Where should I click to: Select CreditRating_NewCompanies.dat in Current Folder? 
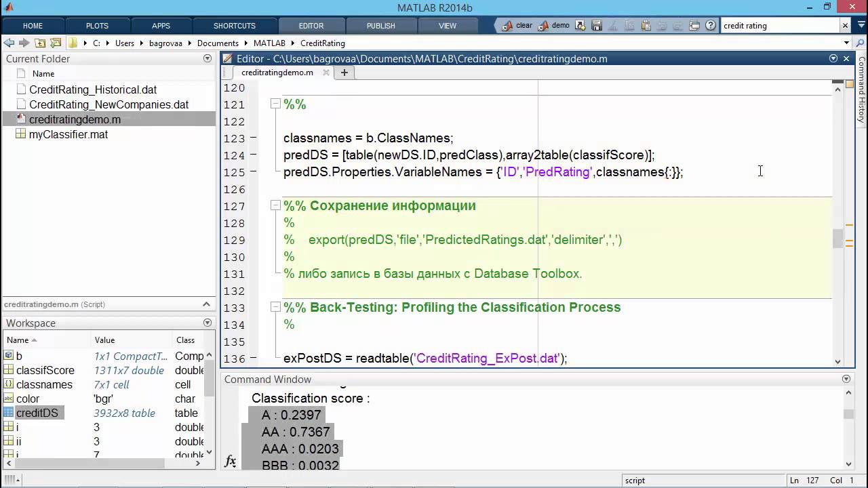108,104
